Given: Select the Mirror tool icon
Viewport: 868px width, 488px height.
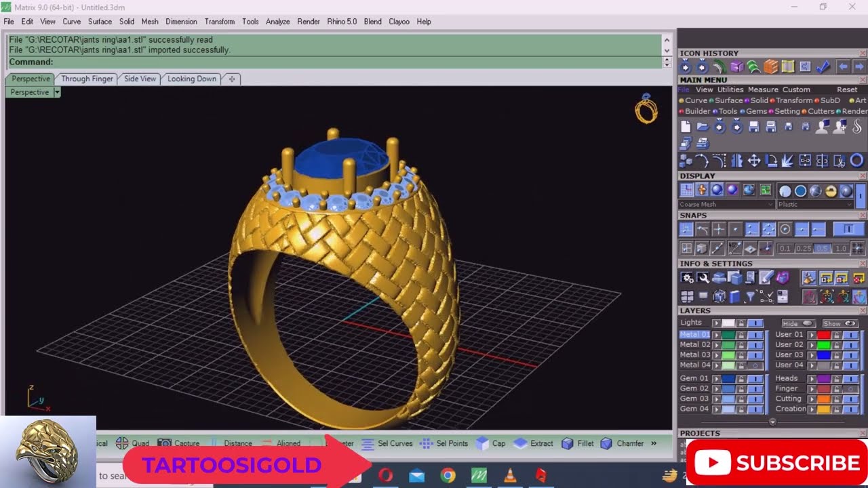Looking at the screenshot, I should 737,161.
